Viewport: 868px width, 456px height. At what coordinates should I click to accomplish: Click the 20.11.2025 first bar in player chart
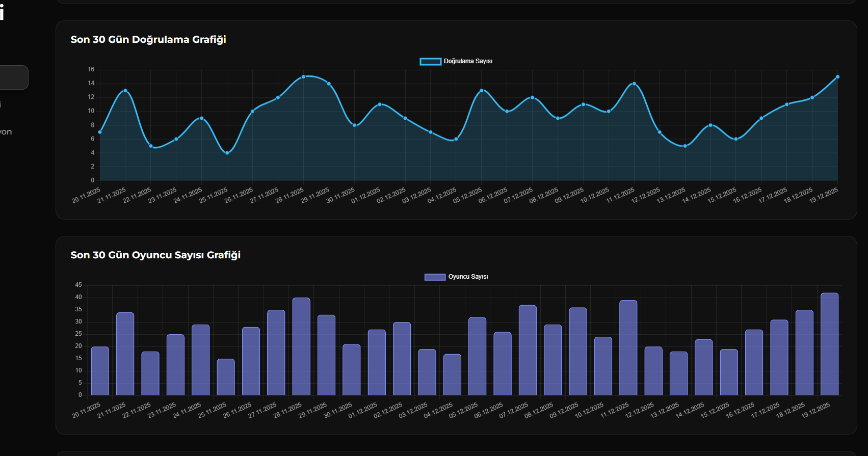coord(100,371)
